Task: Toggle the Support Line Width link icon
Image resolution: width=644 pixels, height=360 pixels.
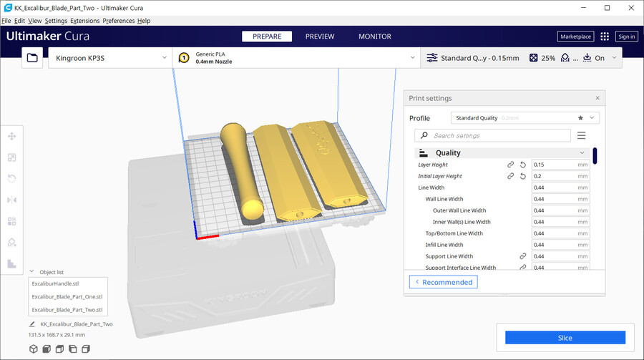Action: click(522, 256)
